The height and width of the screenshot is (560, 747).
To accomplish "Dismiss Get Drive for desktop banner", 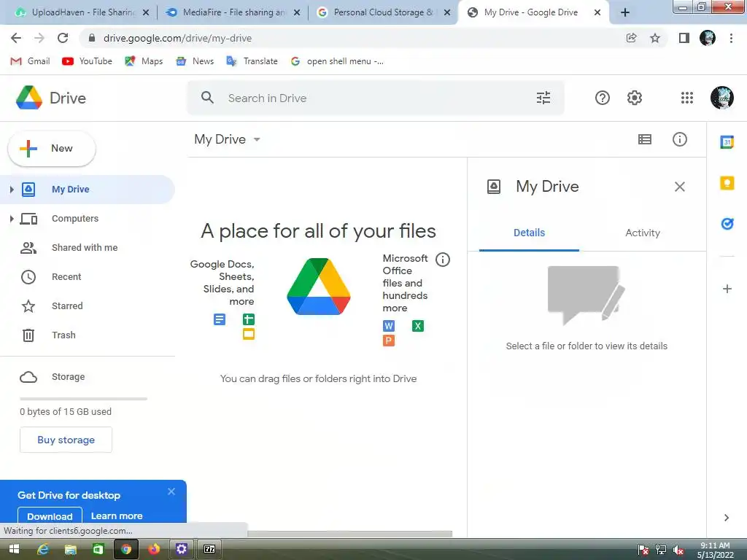I will coord(171,491).
